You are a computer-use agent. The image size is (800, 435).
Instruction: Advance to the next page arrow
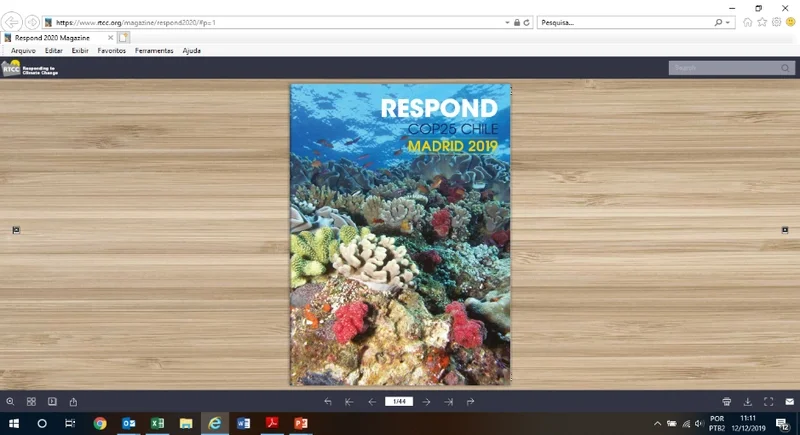427,402
